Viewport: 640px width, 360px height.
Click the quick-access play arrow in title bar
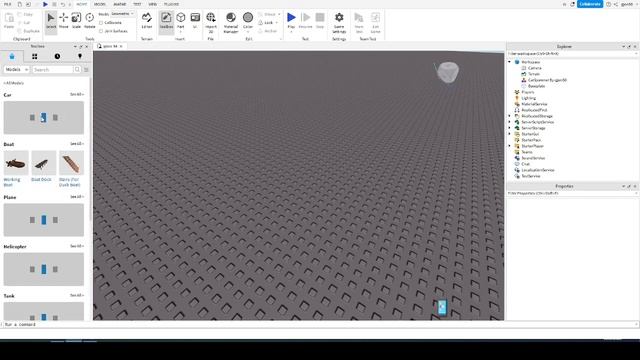tap(45, 4)
